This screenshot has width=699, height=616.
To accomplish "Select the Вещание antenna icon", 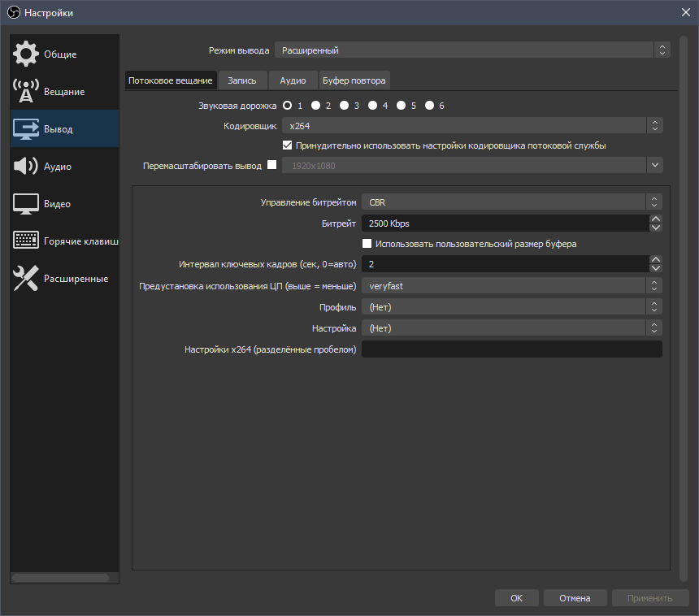I will tap(26, 91).
